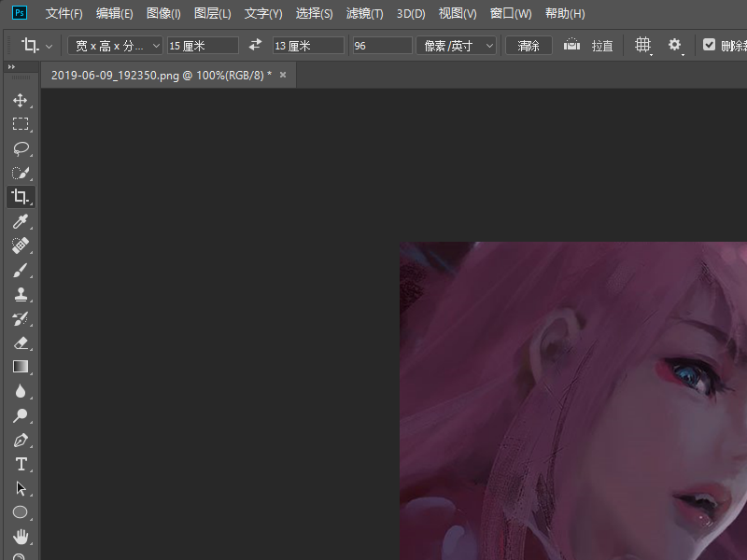Screen dimensions: 747x560
Task: Select the Gradient tool
Action: [20, 367]
